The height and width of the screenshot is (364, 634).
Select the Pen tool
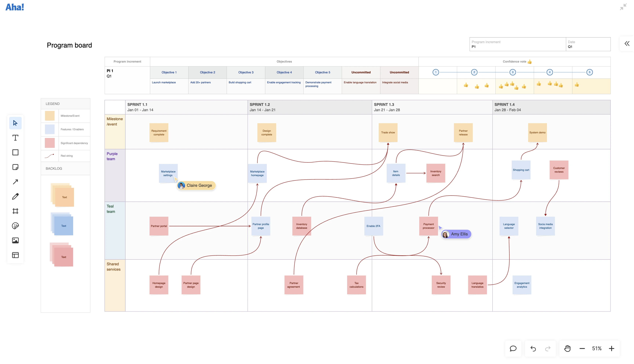pos(15,196)
